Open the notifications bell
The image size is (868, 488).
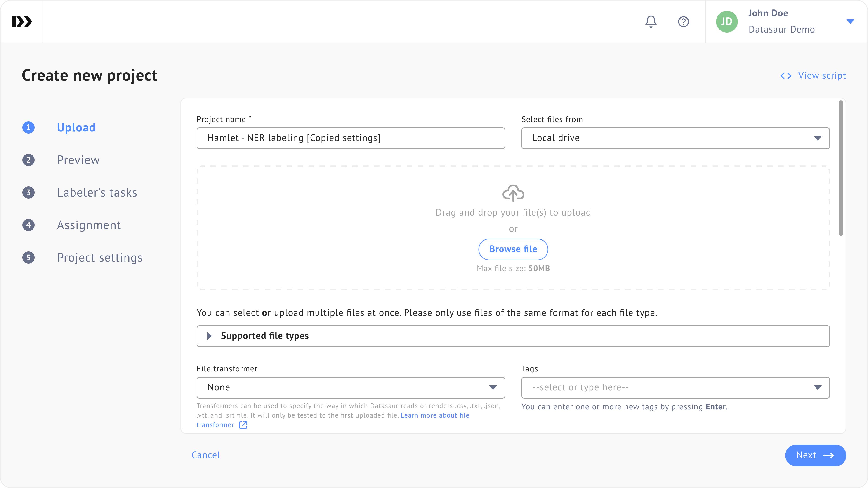click(651, 21)
